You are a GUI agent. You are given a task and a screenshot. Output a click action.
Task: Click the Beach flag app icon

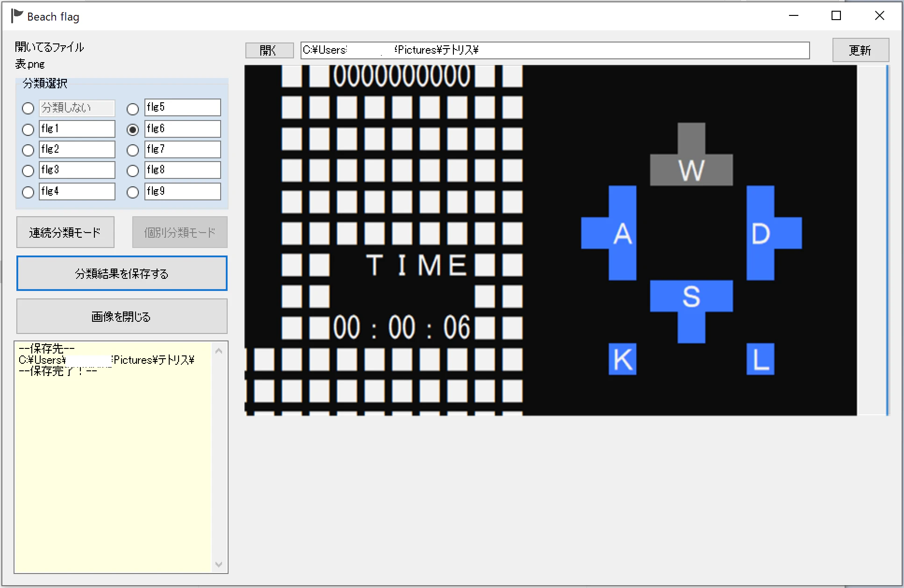17,16
